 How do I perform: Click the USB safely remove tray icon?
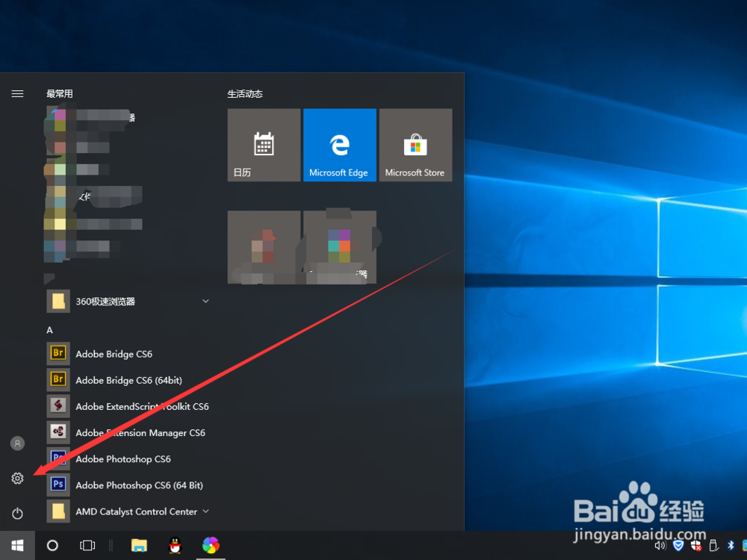[x=713, y=546]
